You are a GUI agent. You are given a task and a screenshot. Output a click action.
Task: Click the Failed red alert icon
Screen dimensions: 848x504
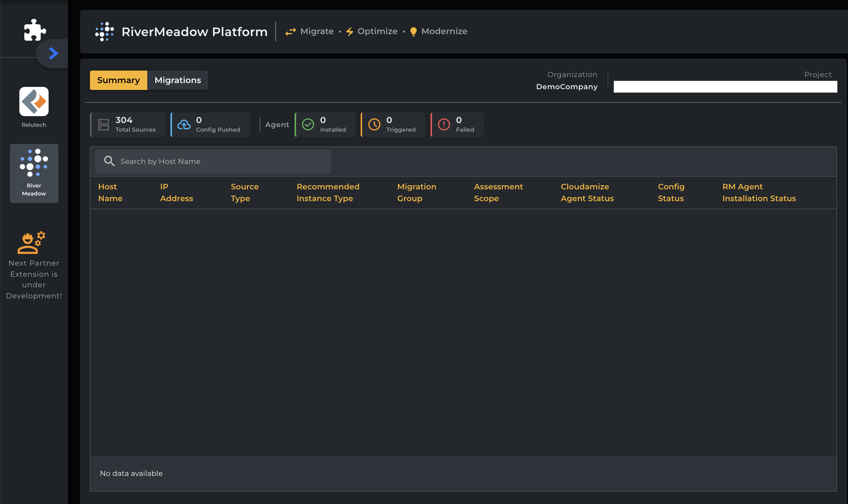click(x=444, y=124)
